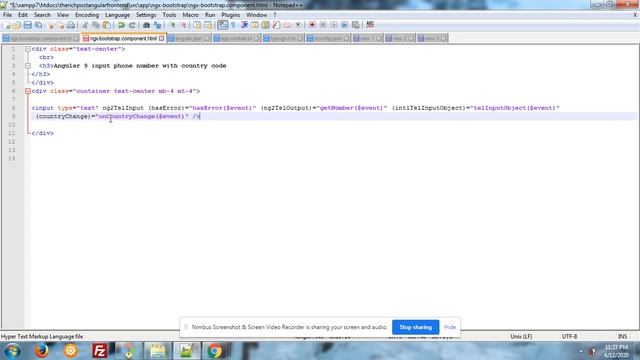Toggle word wrap toolbar button

[222, 25]
